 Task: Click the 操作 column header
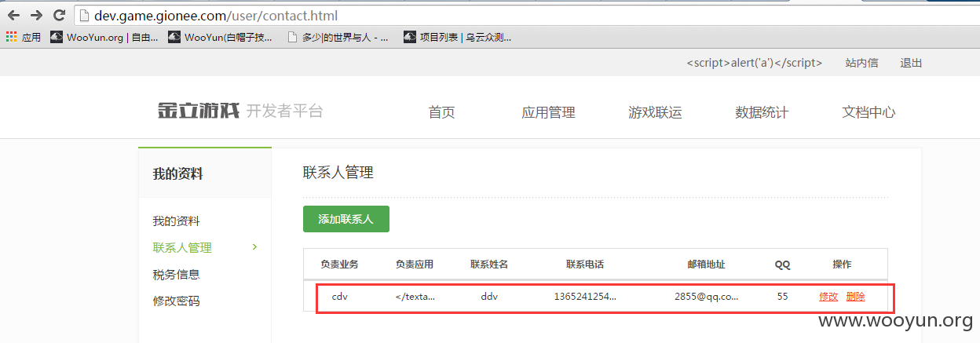click(x=842, y=265)
